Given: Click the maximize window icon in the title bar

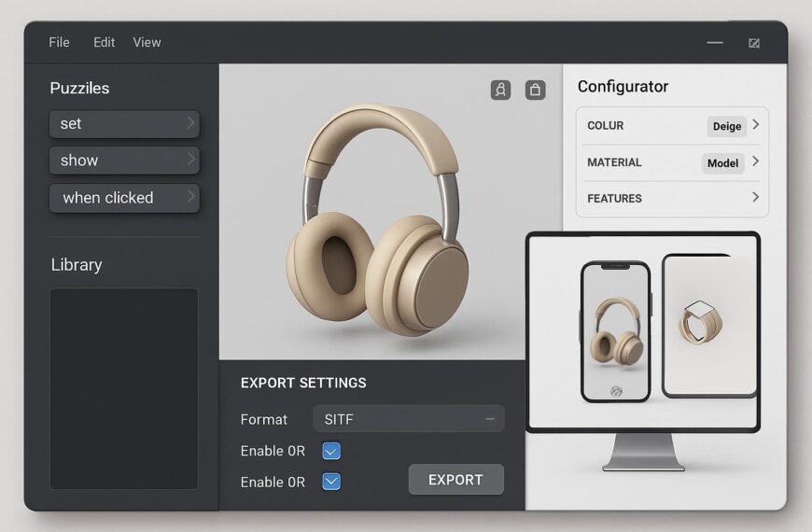Looking at the screenshot, I should 754,43.
